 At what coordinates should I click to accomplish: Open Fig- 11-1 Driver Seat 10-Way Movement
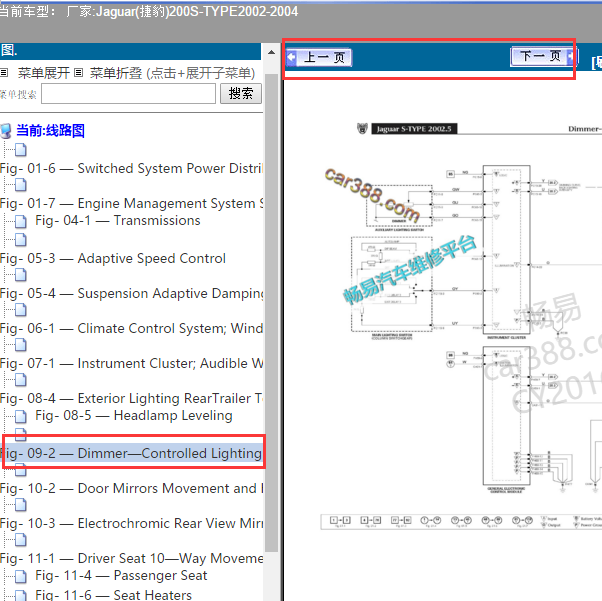[131, 558]
